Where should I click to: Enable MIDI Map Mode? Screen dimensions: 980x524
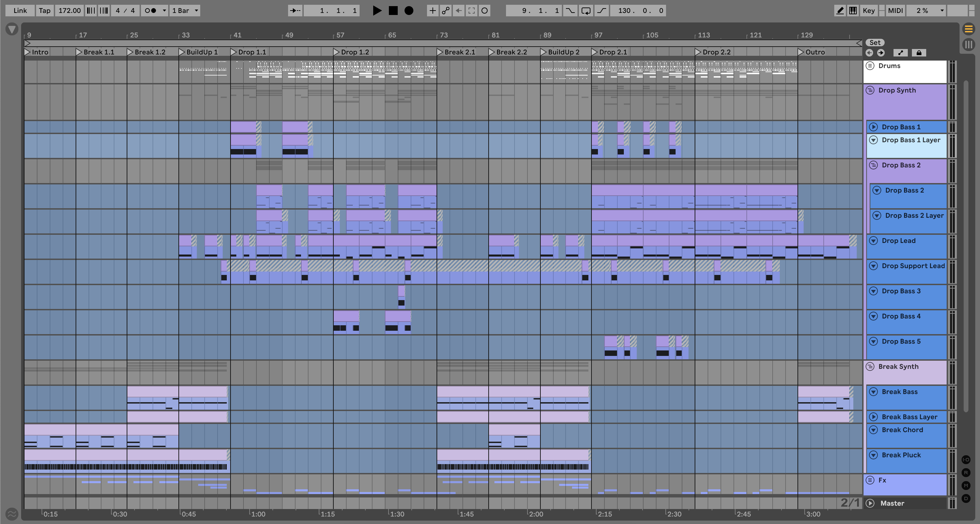click(x=895, y=11)
